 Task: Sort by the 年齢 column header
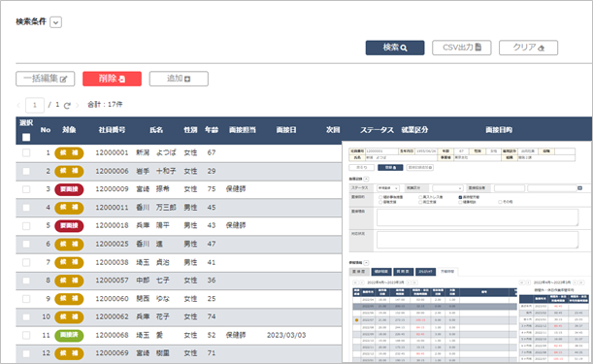pos(212,130)
